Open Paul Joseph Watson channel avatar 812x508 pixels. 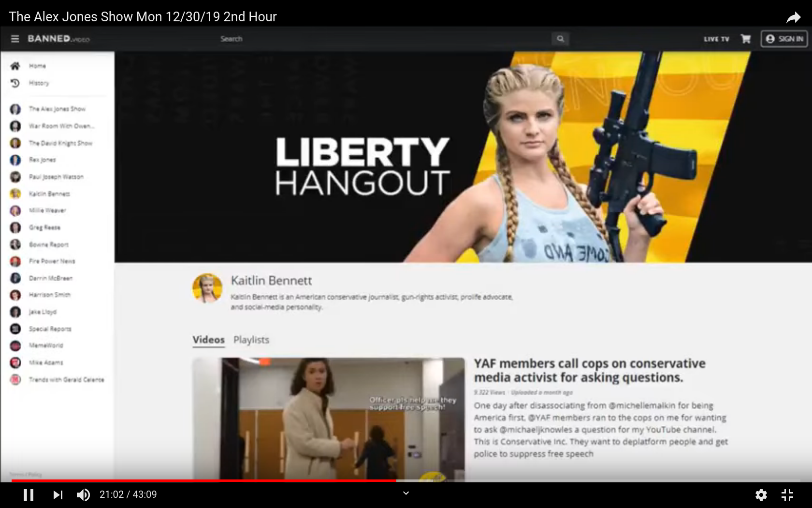[x=15, y=177]
